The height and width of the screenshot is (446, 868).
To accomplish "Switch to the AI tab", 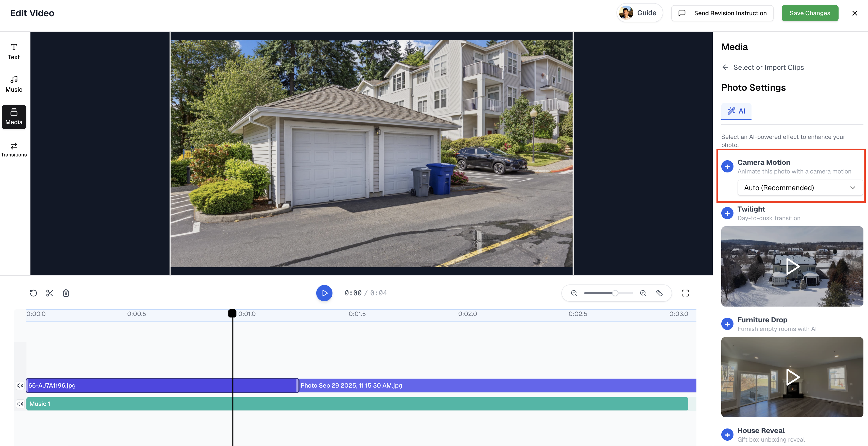I will 736,111.
